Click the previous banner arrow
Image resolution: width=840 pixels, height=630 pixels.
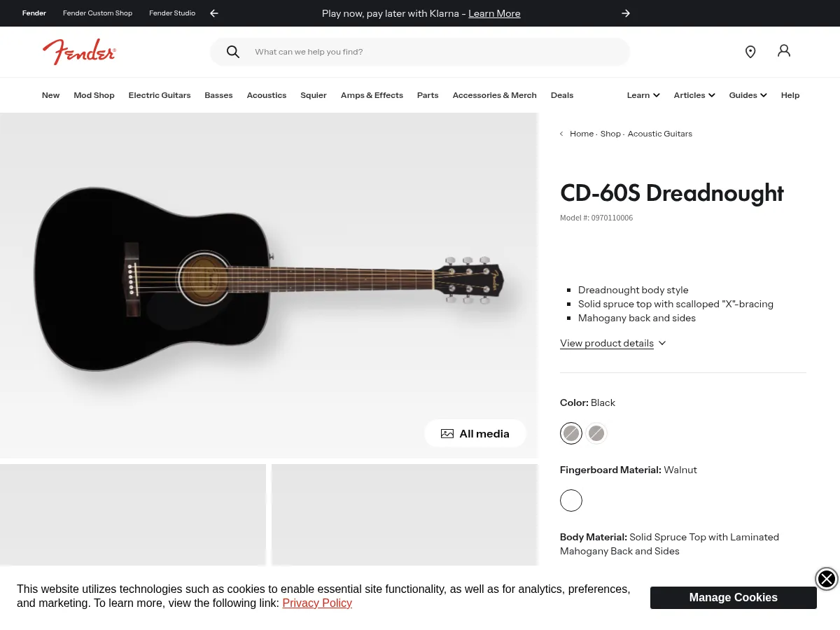click(213, 13)
